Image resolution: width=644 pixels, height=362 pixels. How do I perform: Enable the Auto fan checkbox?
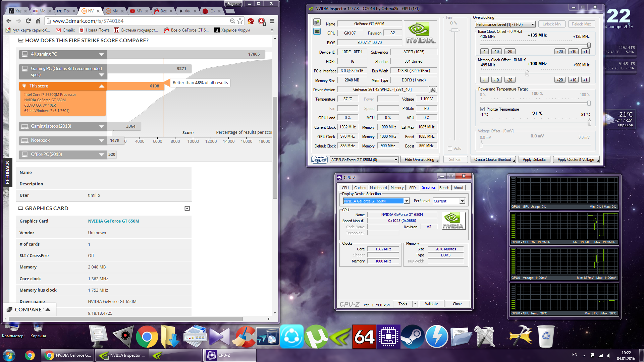450,148
